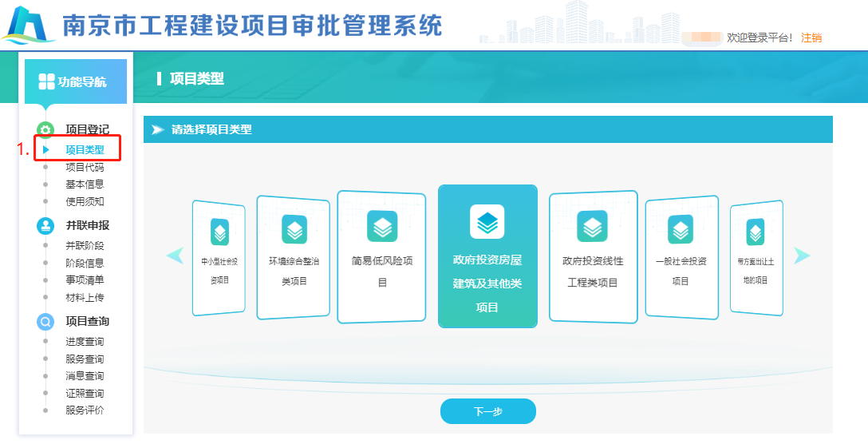Click the 注销 logout link
Screen dimensions: 868x448
811,38
